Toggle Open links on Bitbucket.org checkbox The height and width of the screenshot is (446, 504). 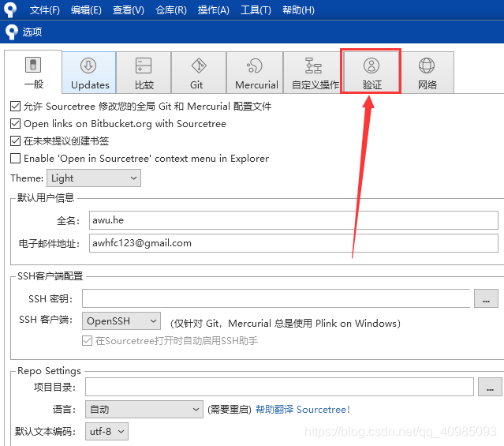tap(16, 124)
